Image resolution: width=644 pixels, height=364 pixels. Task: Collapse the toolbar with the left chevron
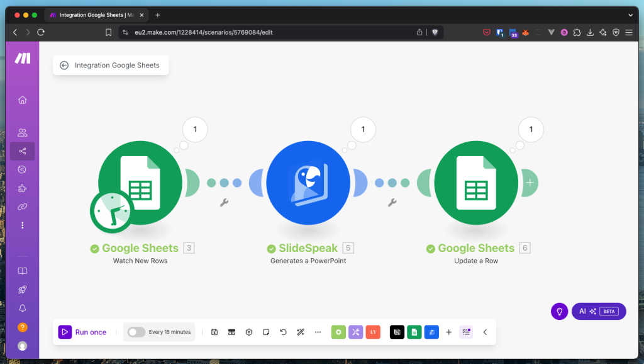(x=485, y=332)
